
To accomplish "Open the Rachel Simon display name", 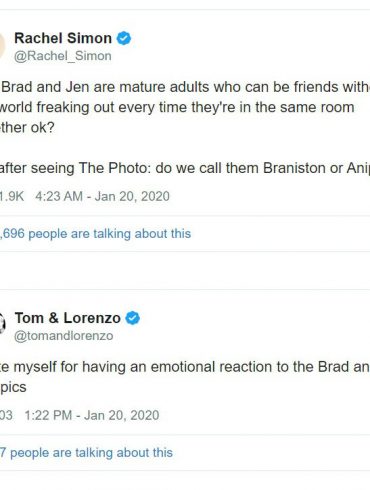I will tap(63, 38).
